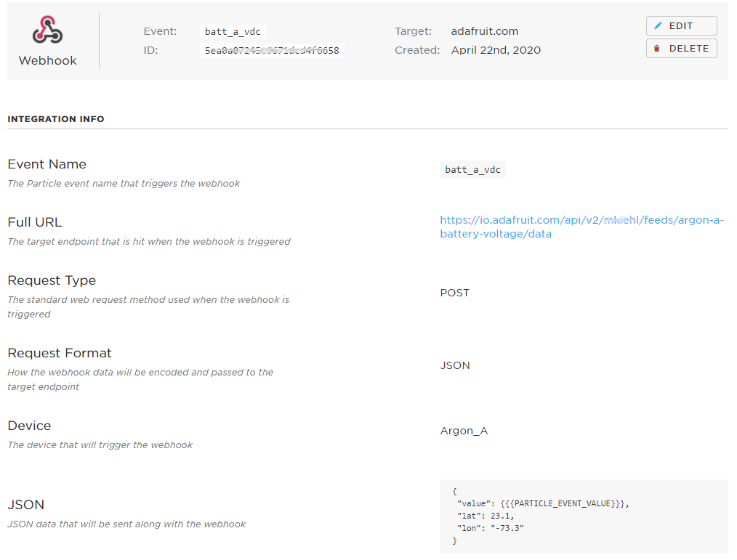
Task: Select the webhook ID value
Action: (x=272, y=50)
